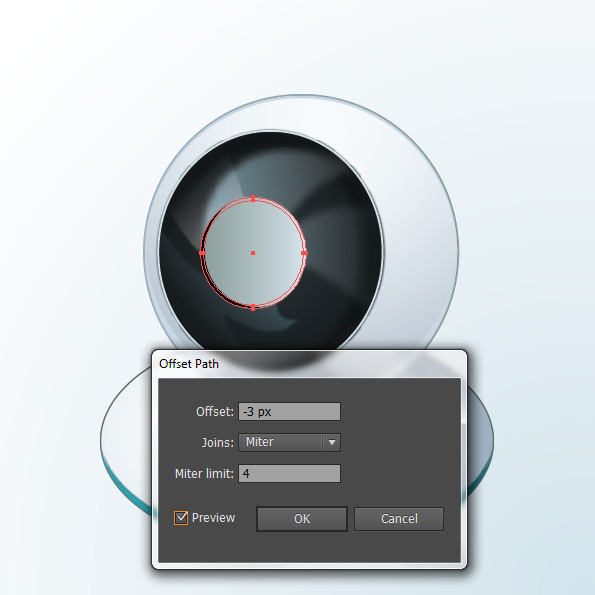Click the bottom anchor point of selected circle
This screenshot has height=595, width=595.
tap(253, 308)
